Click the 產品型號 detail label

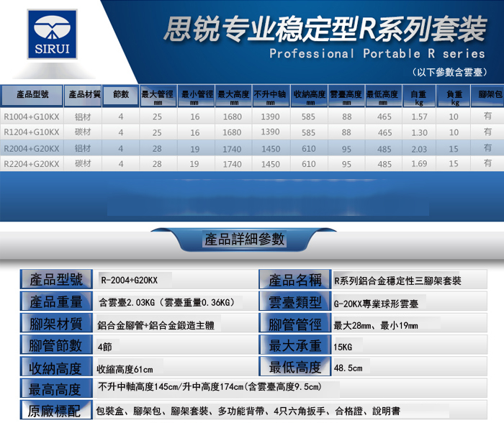(56, 279)
